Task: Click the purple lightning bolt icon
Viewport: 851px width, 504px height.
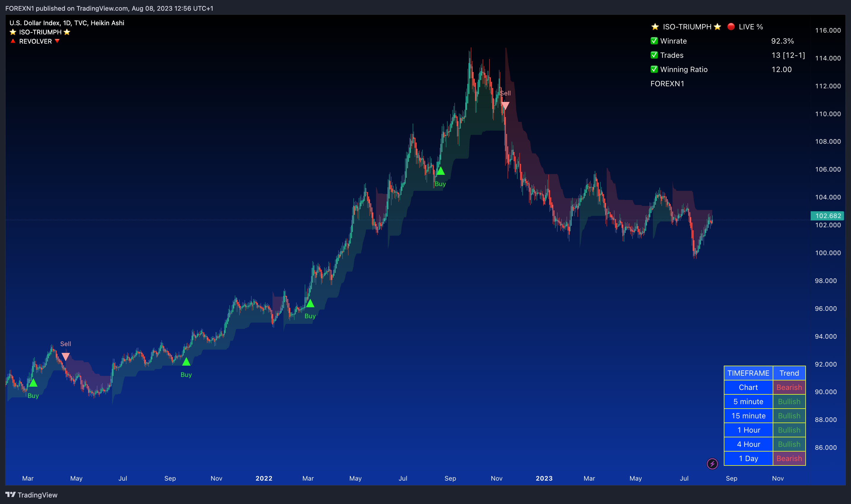Action: 712,464
